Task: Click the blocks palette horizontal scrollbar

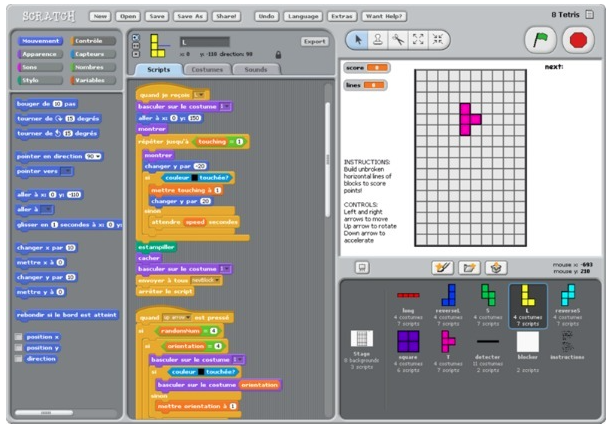Action: click(44, 412)
